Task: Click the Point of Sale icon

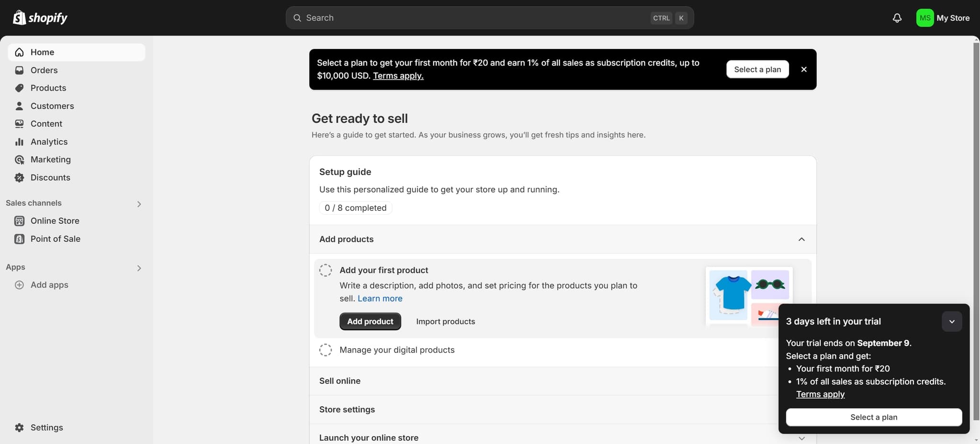Action: coord(19,239)
